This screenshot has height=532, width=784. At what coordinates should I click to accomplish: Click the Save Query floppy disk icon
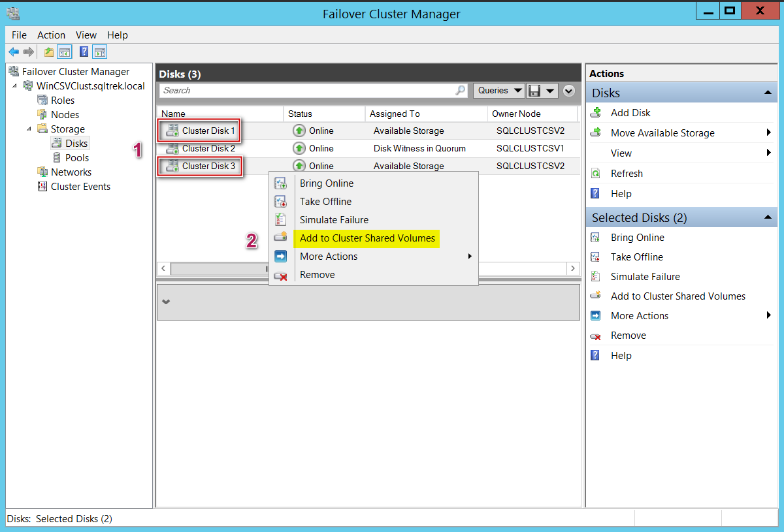click(x=535, y=91)
